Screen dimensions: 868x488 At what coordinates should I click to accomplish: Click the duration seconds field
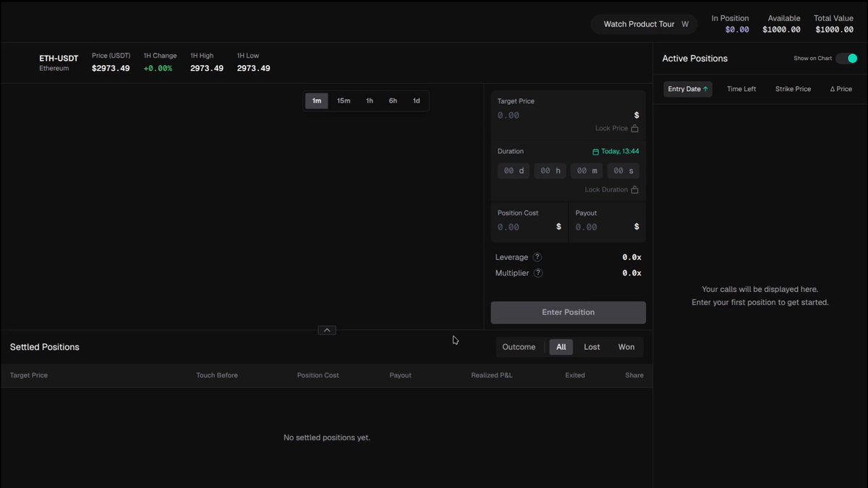click(x=624, y=171)
